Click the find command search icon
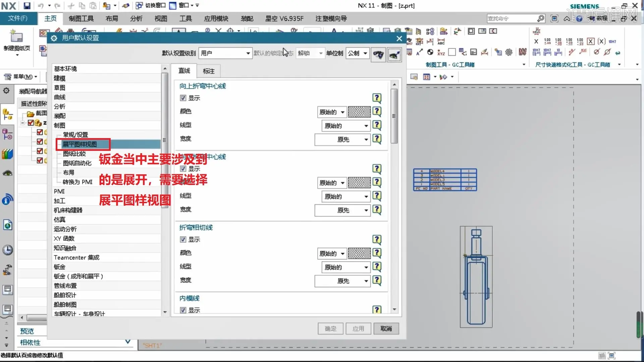The image size is (644, 362). tap(540, 19)
